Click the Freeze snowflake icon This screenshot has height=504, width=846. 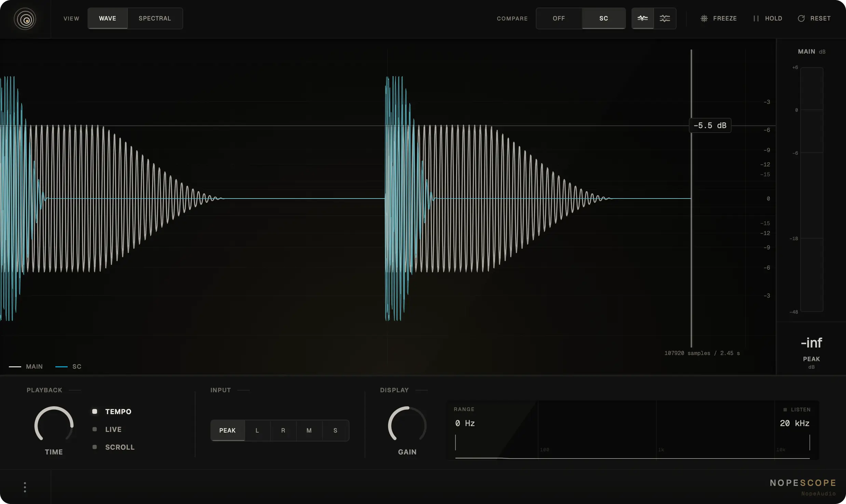click(x=704, y=18)
